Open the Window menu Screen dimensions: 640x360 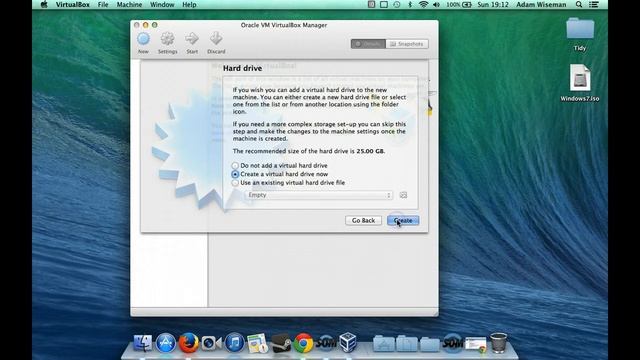[162, 4]
